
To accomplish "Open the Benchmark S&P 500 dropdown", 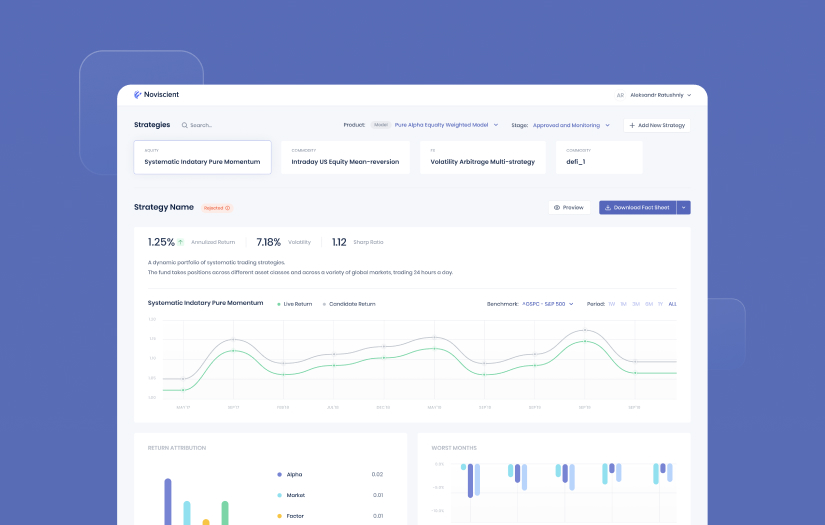I will [548, 304].
